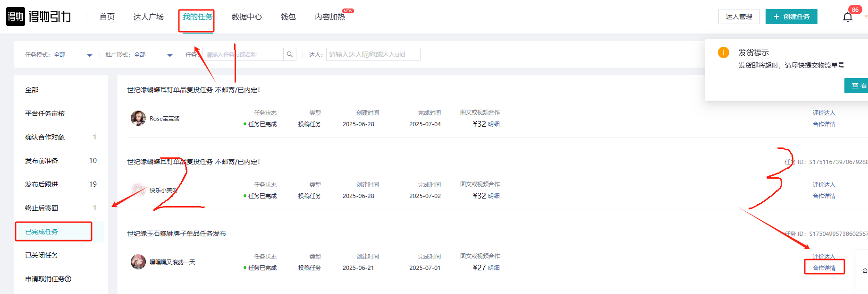Click the task search magnifier icon
The image size is (868, 294).
click(x=290, y=54)
